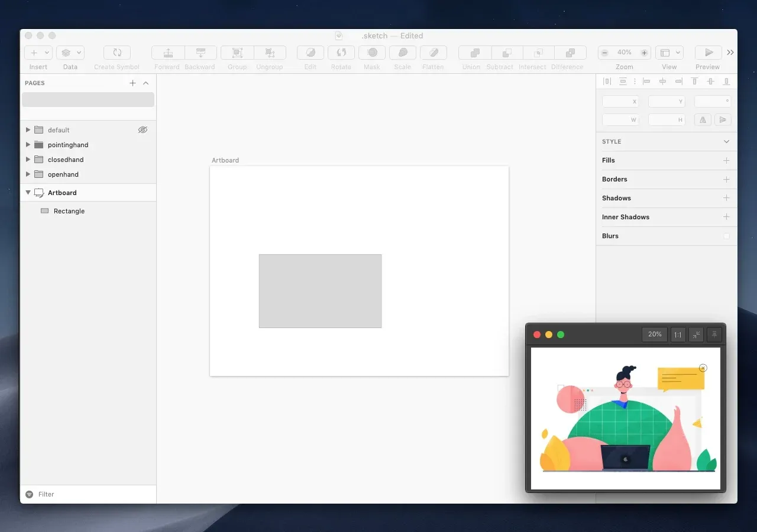757x532 pixels.
Task: Click the Create Symbol toolbar icon
Action: (x=117, y=53)
